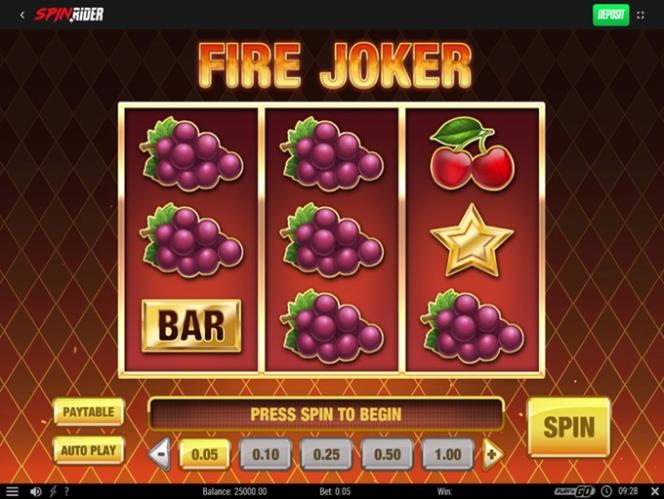Image resolution: width=664 pixels, height=499 pixels.
Task: Toggle fullscreen mode icon
Action: click(x=640, y=15)
